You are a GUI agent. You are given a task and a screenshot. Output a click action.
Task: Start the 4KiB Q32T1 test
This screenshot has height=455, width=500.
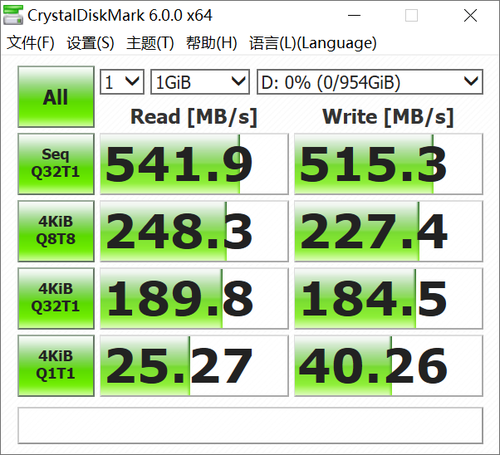(56, 298)
